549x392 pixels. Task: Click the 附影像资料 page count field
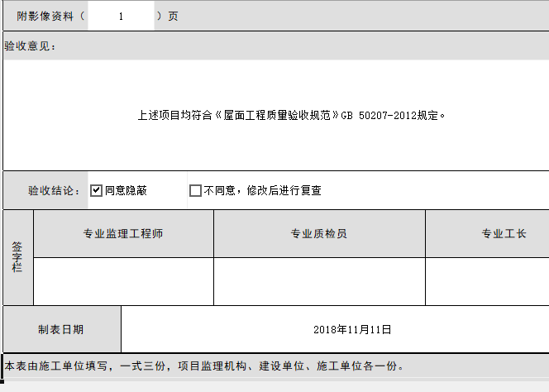pos(121,17)
